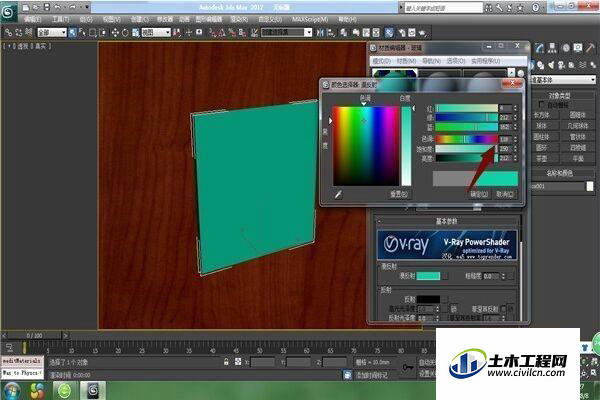This screenshot has height=400, width=600.
Task: Create a 球体 sphere primitive
Action: tap(541, 126)
